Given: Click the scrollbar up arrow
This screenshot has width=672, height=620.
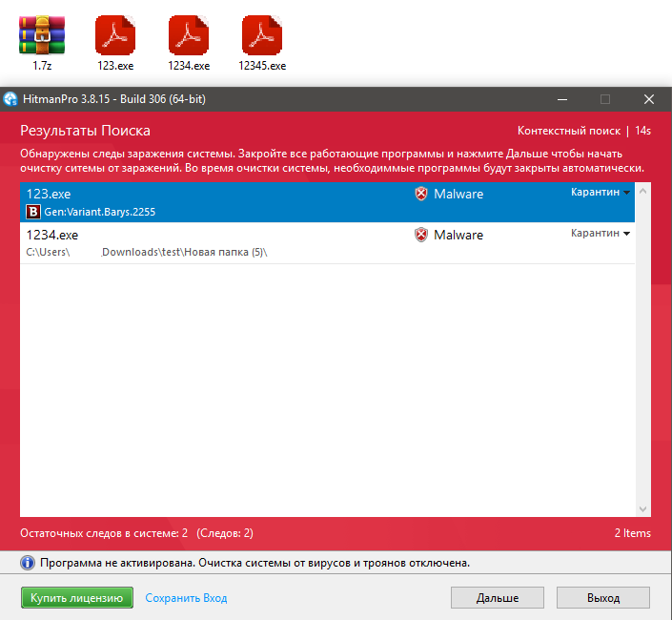Looking at the screenshot, I should click(x=642, y=191).
